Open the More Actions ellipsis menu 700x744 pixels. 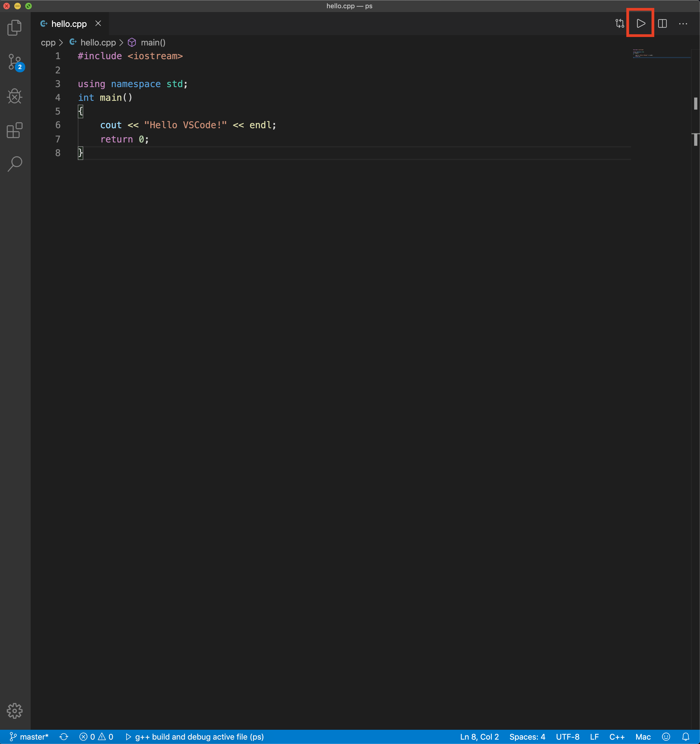pos(684,24)
